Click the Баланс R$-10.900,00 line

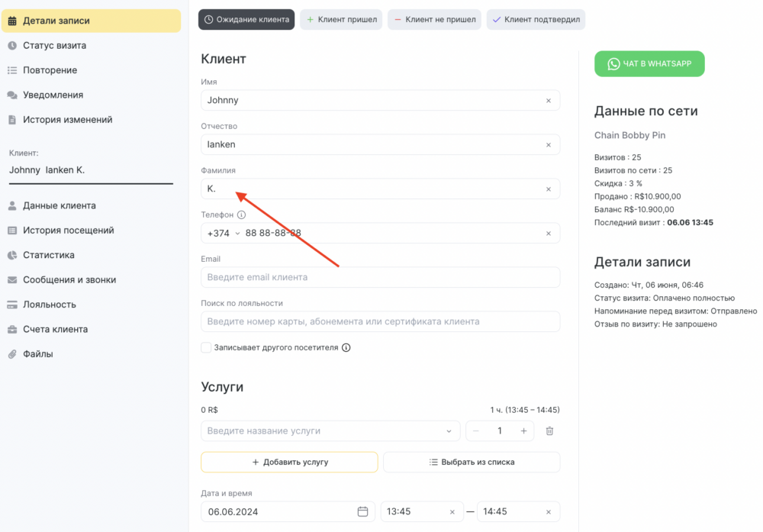[634, 209]
